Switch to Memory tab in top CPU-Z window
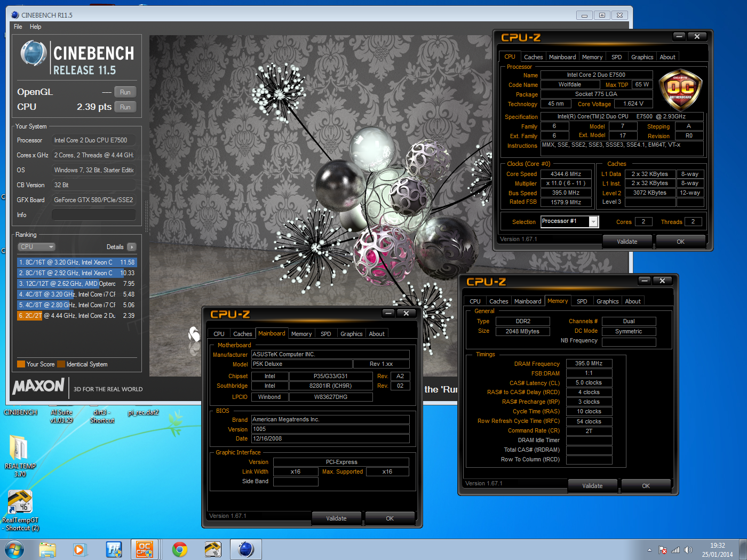This screenshot has width=747, height=560. (x=592, y=57)
